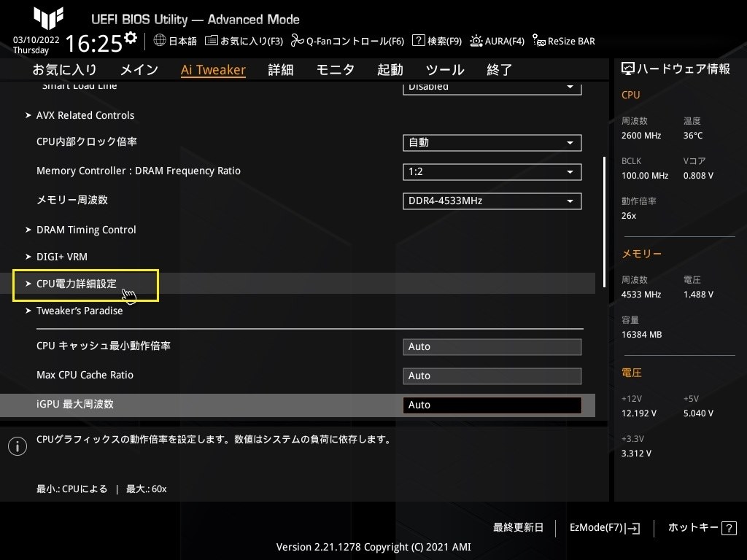Open the ツール tab
Screen dimensions: 747x560
coord(445,70)
